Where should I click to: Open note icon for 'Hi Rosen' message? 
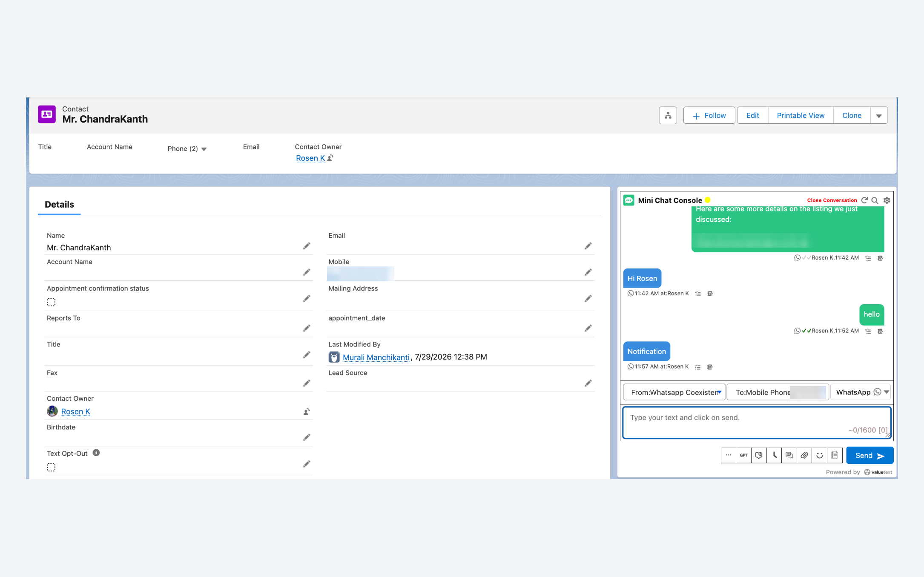[710, 294]
